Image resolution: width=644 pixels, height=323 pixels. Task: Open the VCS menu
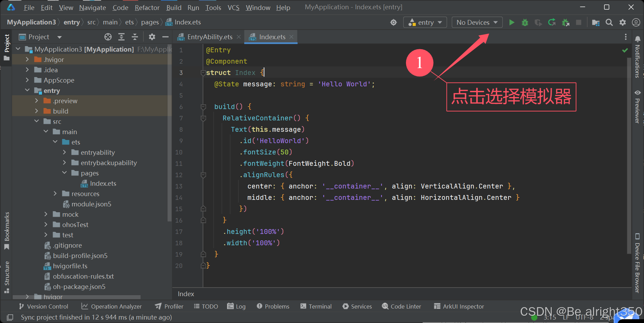(x=233, y=7)
